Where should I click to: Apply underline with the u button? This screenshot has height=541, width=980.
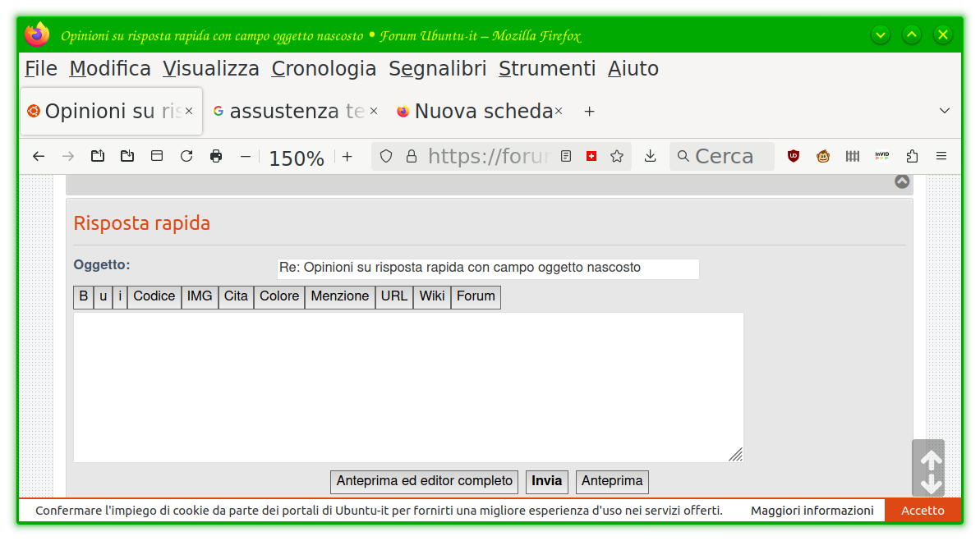point(104,296)
